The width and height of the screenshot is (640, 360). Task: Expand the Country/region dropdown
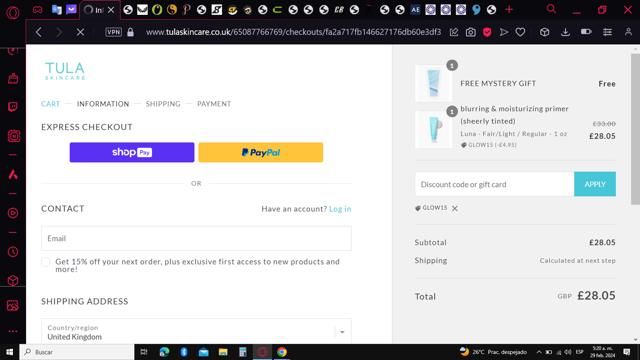196,332
